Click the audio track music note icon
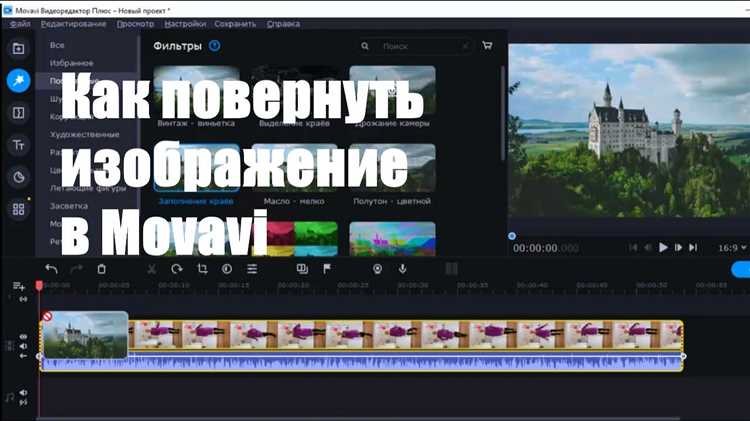The image size is (750, 421). point(10,398)
